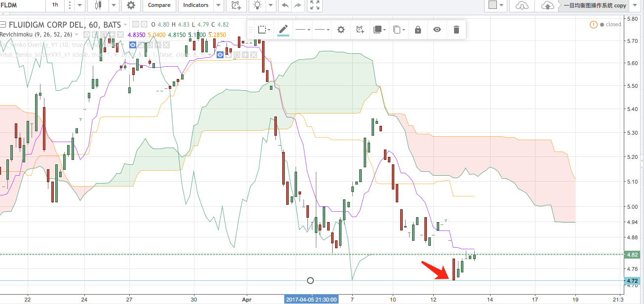
Task: Select the 1h interval button
Action: pos(55,5)
